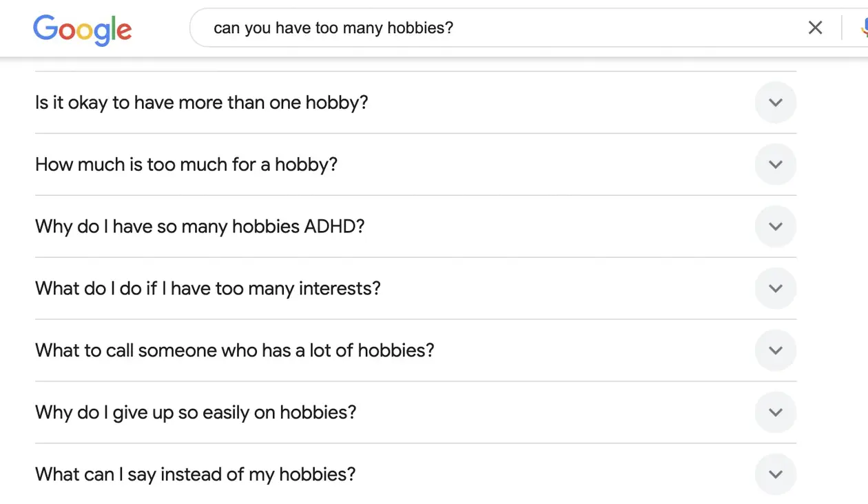
Task: Open the question 'How much is too much for a hobby?'
Action: (185, 164)
